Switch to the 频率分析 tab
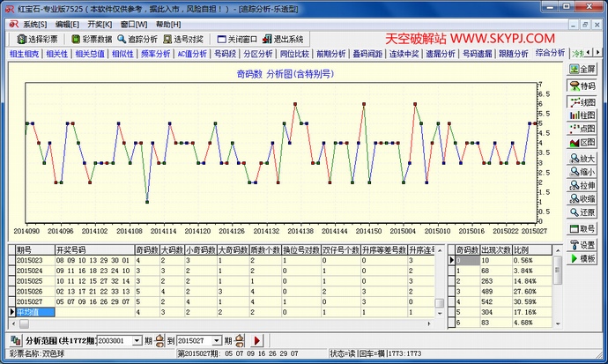The image size is (608, 364). [155, 54]
